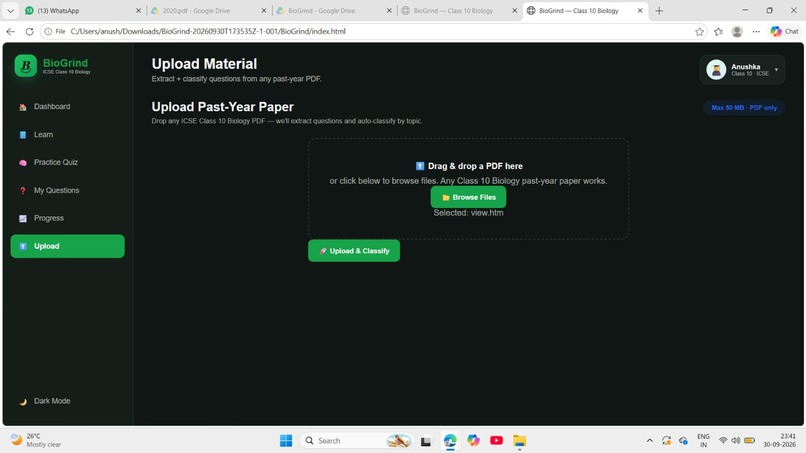The image size is (806, 453).
Task: Click the sync update tray icon
Action: (667, 441)
